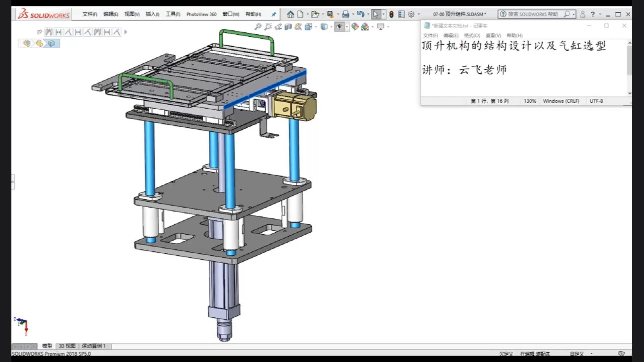Click the SolidWorks login user icon
This screenshot has width=644, height=362.
(x=583, y=14)
